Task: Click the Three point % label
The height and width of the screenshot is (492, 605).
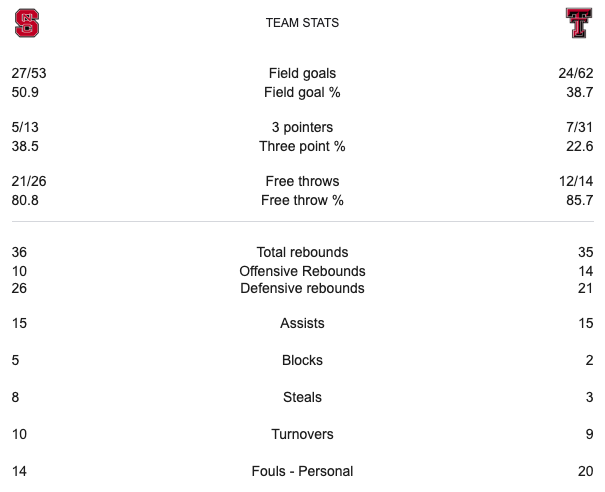Action: tap(302, 145)
